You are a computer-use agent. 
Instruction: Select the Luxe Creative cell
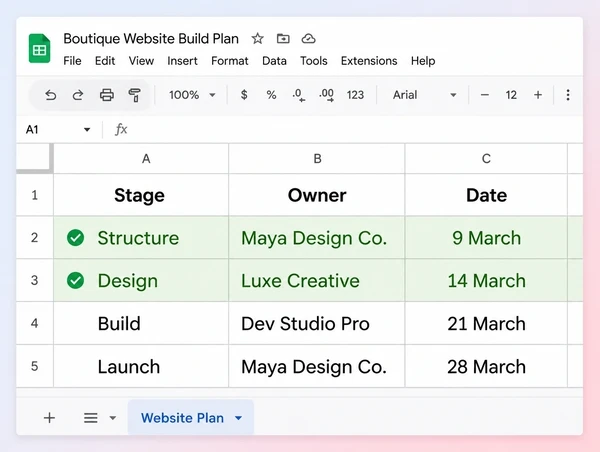[317, 281]
